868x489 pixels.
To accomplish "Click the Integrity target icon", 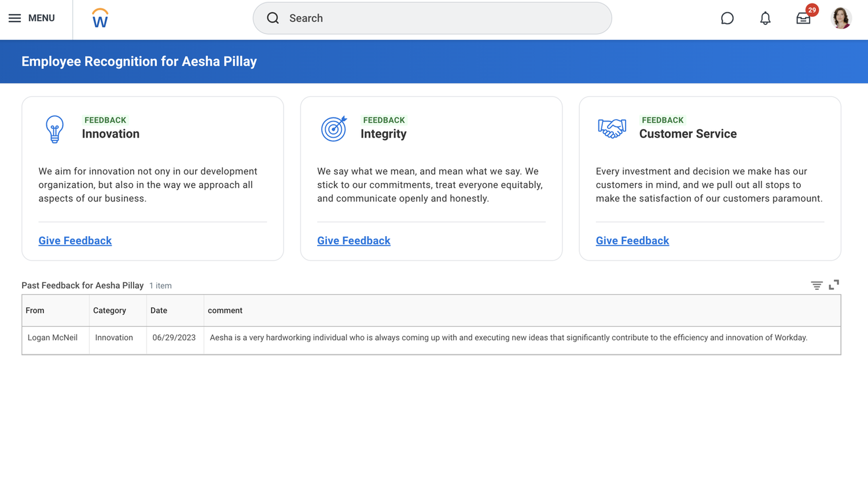I will (x=333, y=128).
